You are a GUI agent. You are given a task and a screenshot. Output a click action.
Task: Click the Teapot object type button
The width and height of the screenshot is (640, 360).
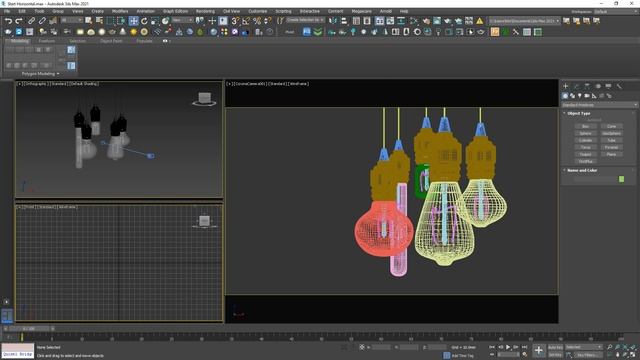(x=586, y=154)
